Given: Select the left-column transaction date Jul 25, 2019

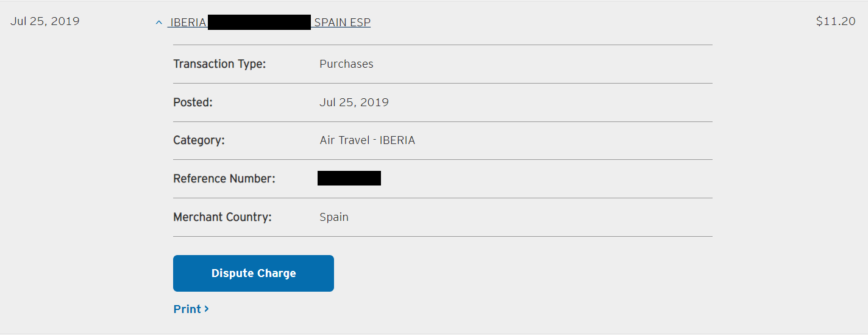Looking at the screenshot, I should pos(45,21).
